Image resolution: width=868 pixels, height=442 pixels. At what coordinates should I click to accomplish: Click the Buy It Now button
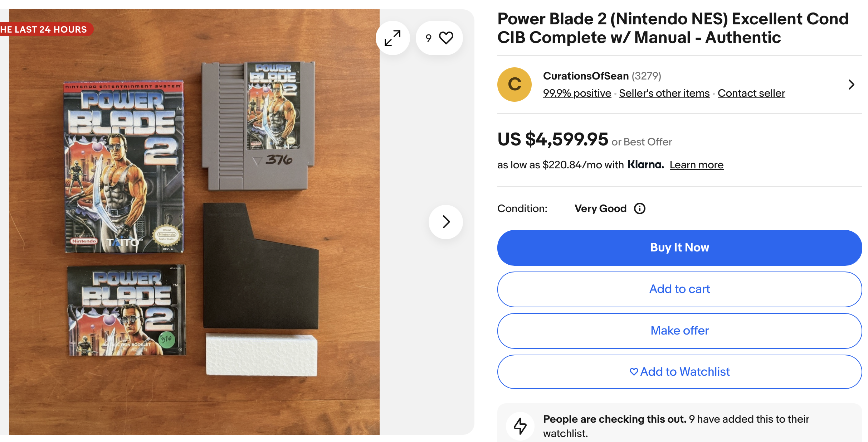coord(679,248)
